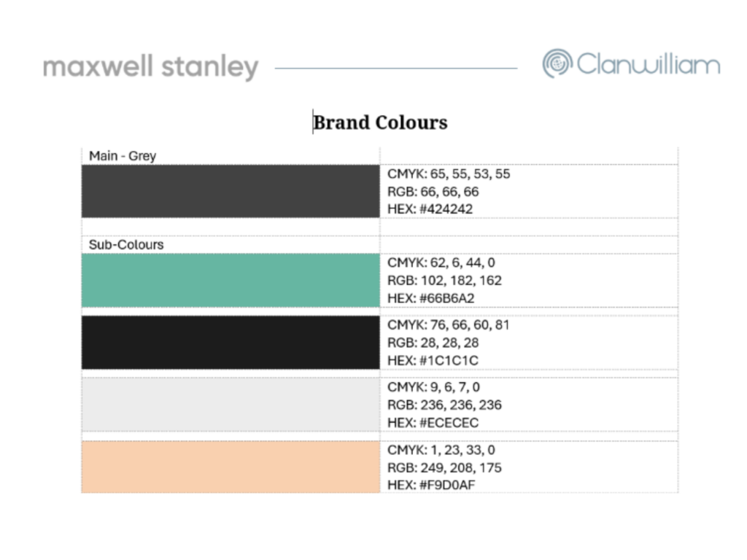Image resolution: width=747 pixels, height=560 pixels.
Task: Click the RGB: 236, 236, 236 line
Action: pos(444,405)
